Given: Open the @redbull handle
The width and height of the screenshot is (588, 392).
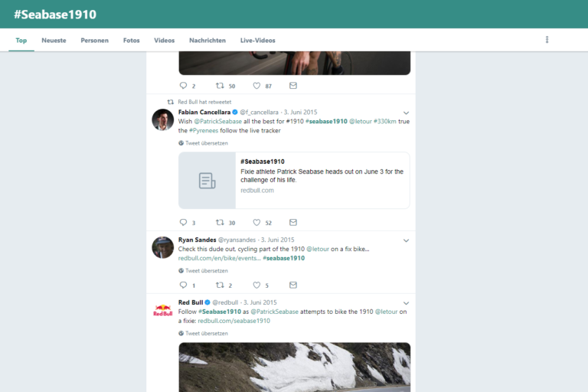Looking at the screenshot, I should pos(225,302).
